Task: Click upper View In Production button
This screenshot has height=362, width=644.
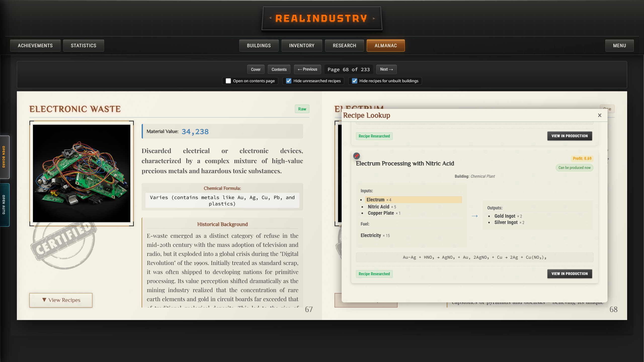Action: coord(570,136)
